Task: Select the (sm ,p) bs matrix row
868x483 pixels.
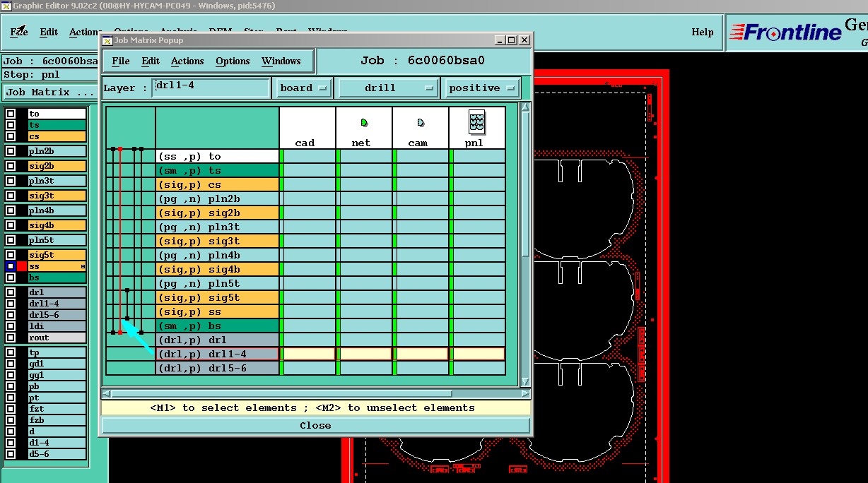Action: 218,326
